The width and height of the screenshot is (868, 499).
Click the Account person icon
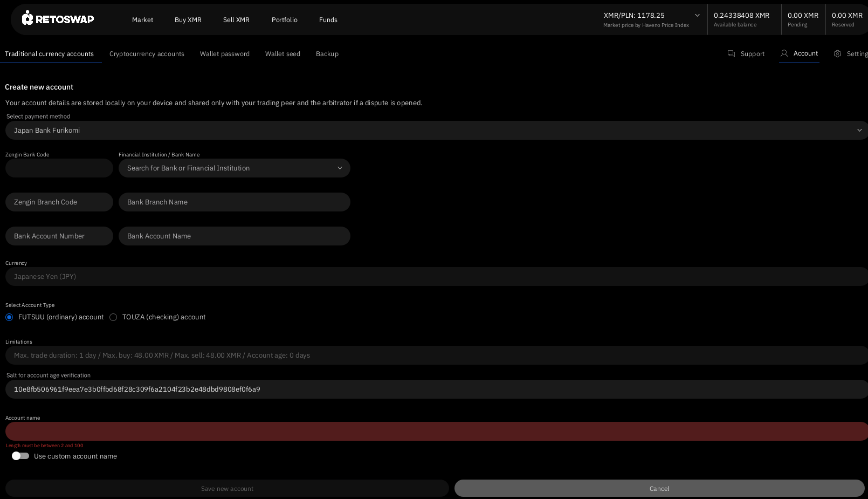pos(784,53)
